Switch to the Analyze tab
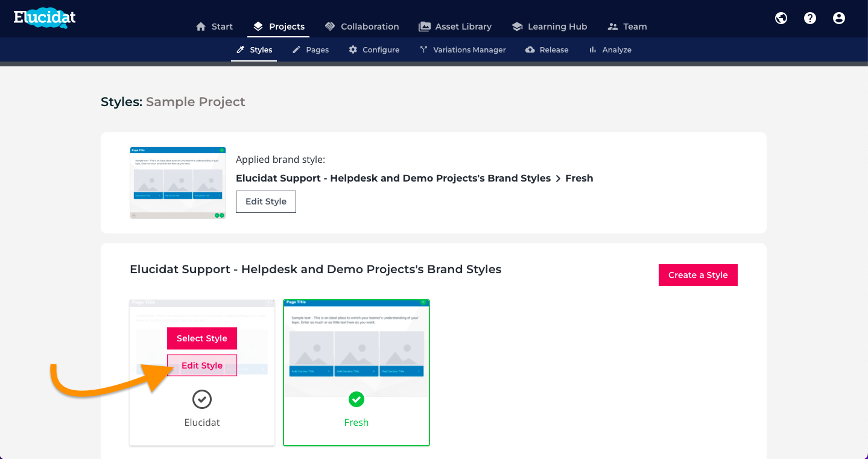This screenshot has height=459, width=868. coord(610,49)
